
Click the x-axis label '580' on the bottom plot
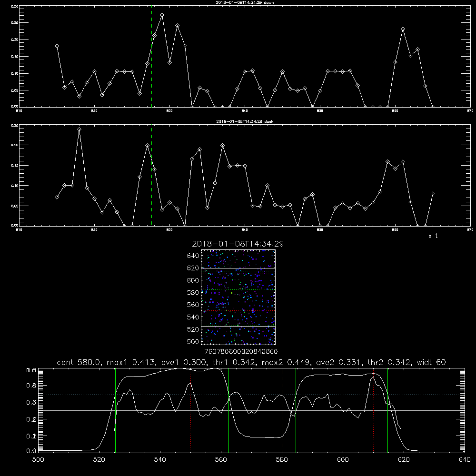(x=282, y=460)
